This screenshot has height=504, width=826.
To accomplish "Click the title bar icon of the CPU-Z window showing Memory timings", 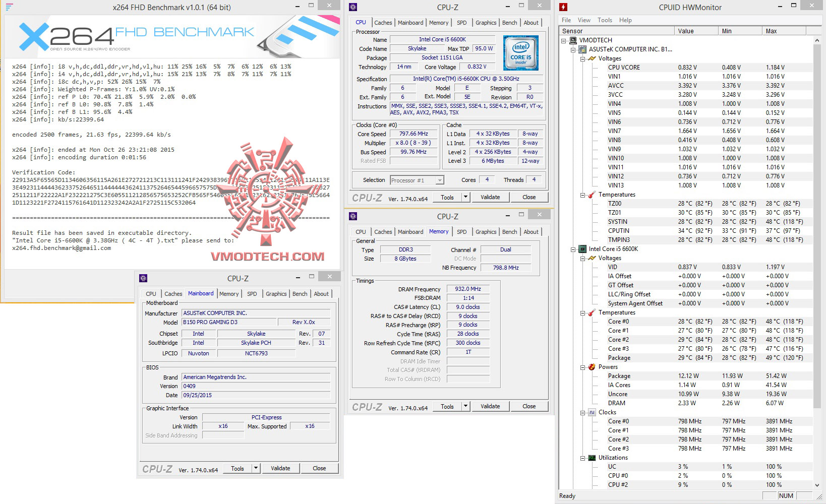I will (x=353, y=216).
